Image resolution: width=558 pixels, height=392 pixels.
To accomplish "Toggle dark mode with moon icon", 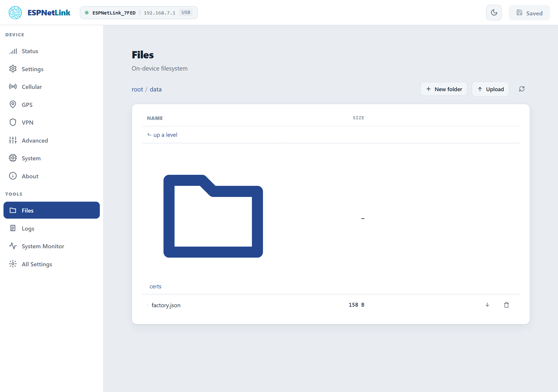I will point(494,13).
